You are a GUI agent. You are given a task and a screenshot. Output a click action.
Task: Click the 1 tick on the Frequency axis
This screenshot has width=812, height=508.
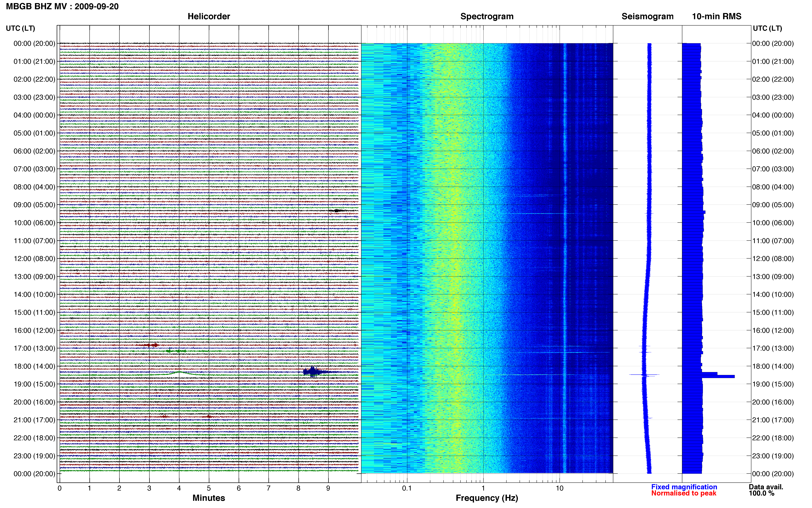coord(483,488)
